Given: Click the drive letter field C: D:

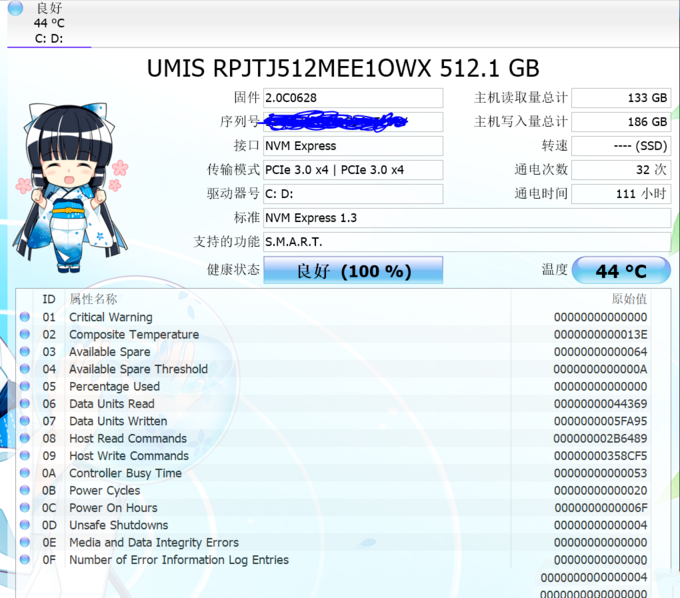Looking at the screenshot, I should coord(353,194).
